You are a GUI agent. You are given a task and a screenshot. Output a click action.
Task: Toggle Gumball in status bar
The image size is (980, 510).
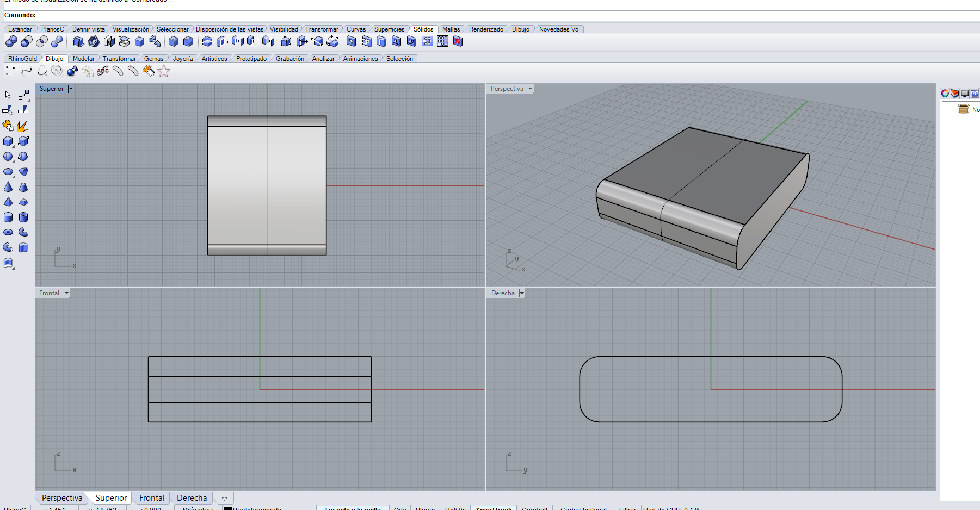[534, 508]
